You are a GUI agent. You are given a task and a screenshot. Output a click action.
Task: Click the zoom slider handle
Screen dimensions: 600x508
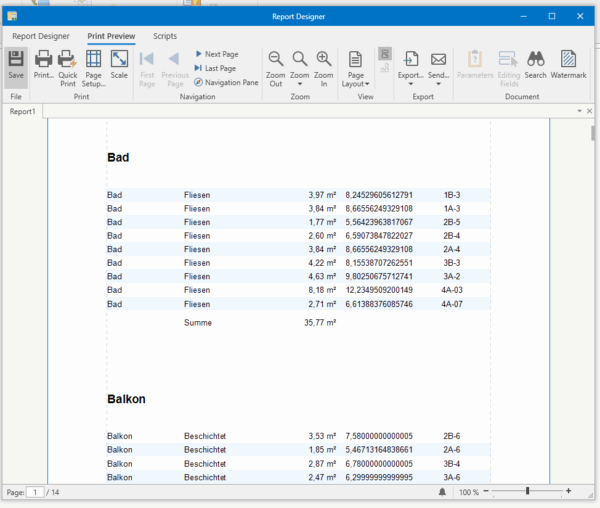click(x=527, y=491)
